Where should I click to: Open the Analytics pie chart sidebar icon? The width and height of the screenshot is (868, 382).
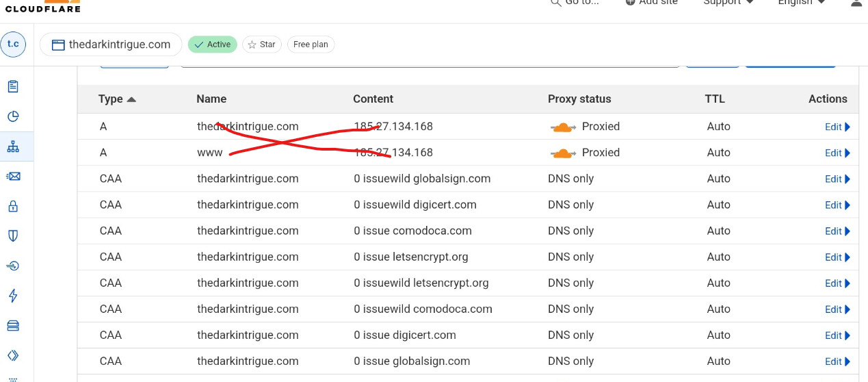13,116
